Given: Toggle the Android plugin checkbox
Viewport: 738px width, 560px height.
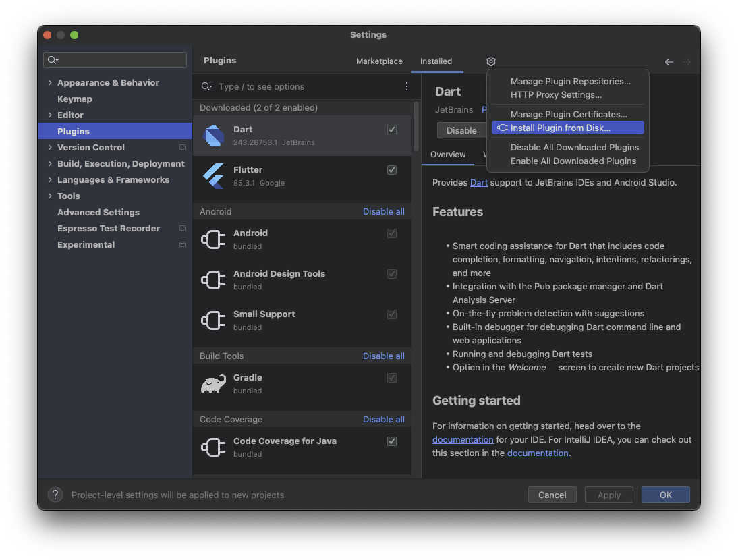Looking at the screenshot, I should [x=391, y=233].
